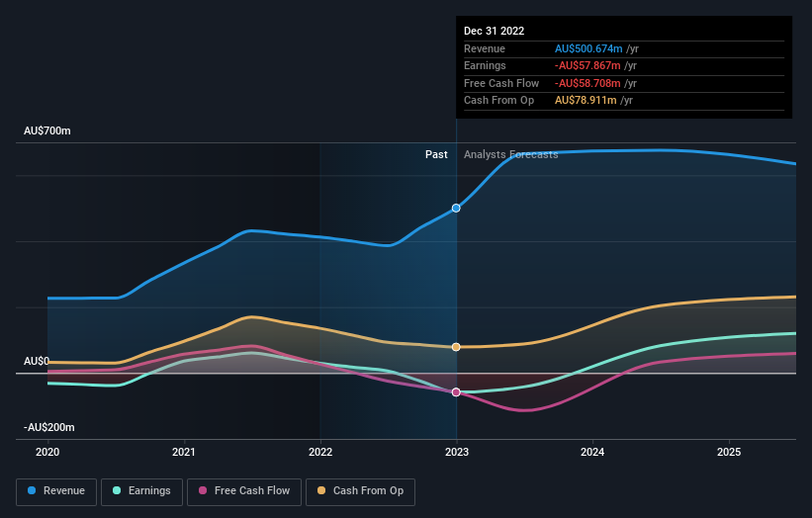Toggle the Free Cash Flow legend button
812x518 pixels.
coord(244,491)
